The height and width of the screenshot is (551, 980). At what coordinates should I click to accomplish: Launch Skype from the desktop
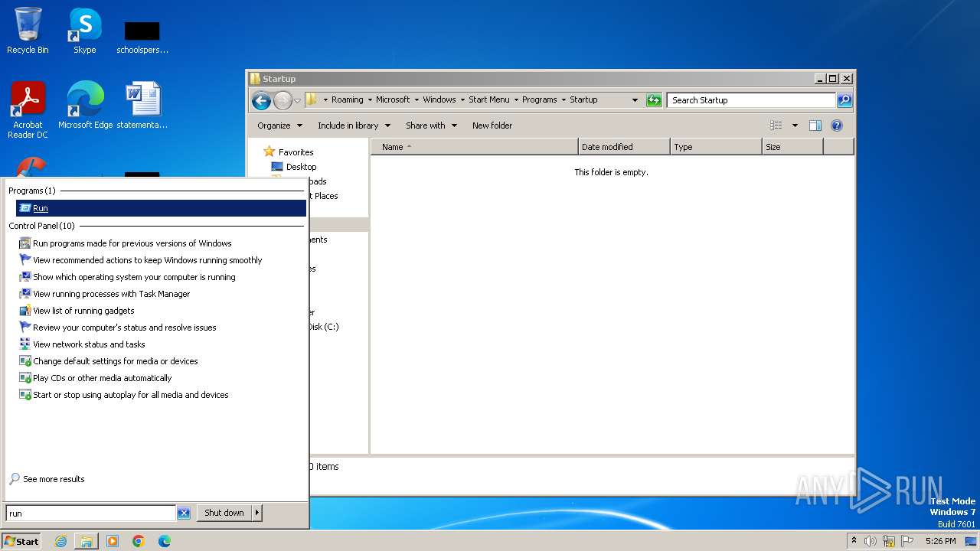(x=84, y=31)
